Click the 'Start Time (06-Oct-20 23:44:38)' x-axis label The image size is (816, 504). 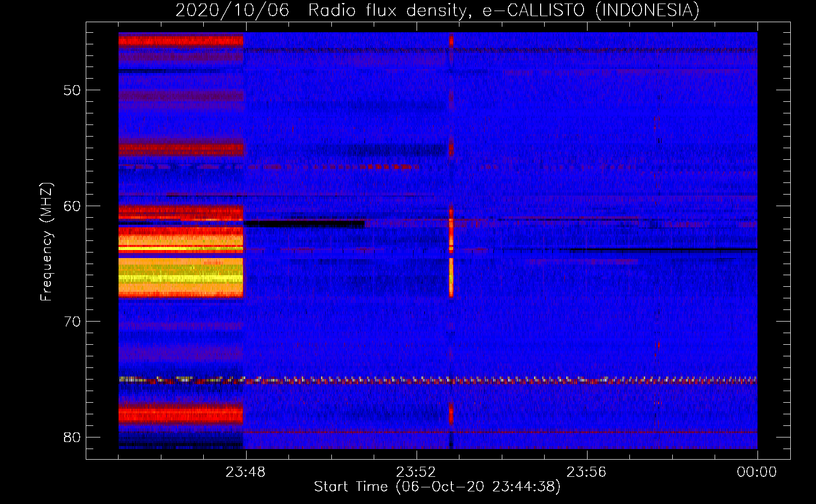437,487
